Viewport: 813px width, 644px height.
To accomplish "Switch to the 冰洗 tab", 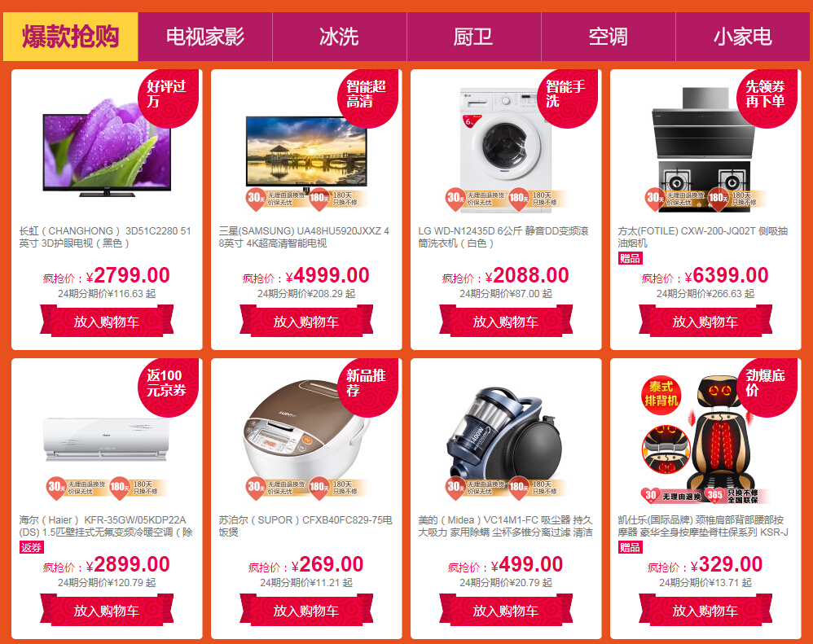I will [x=340, y=37].
